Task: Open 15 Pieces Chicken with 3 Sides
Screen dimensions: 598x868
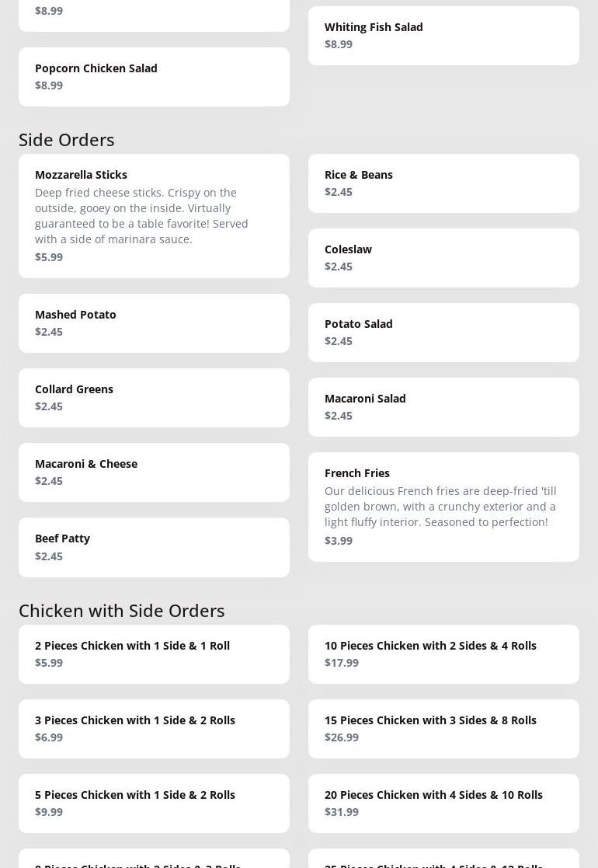Action: coord(443,728)
